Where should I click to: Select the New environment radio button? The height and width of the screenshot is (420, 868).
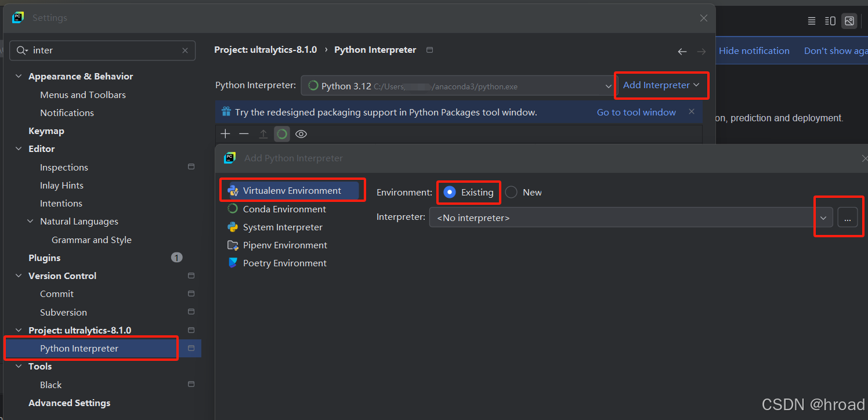(511, 192)
